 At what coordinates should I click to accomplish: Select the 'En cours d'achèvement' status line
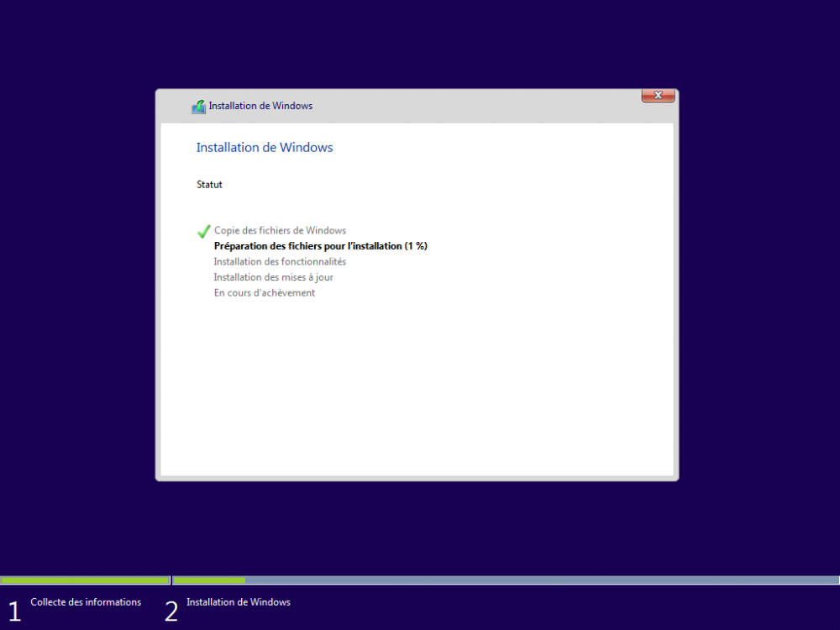tap(265, 292)
